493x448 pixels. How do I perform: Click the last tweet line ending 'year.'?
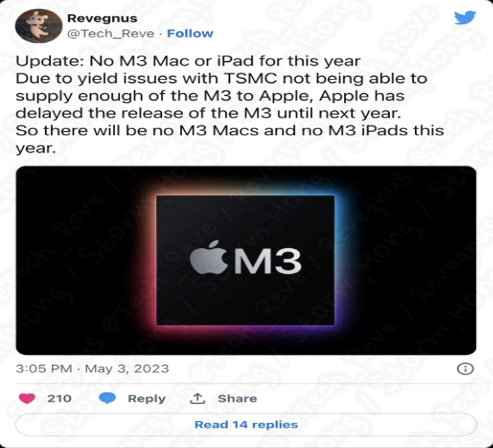point(36,149)
